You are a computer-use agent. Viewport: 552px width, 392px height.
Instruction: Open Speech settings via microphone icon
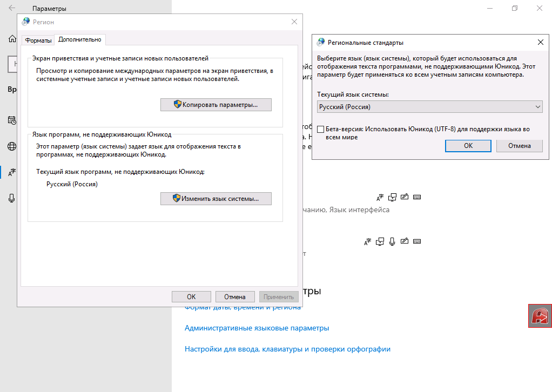click(11, 198)
